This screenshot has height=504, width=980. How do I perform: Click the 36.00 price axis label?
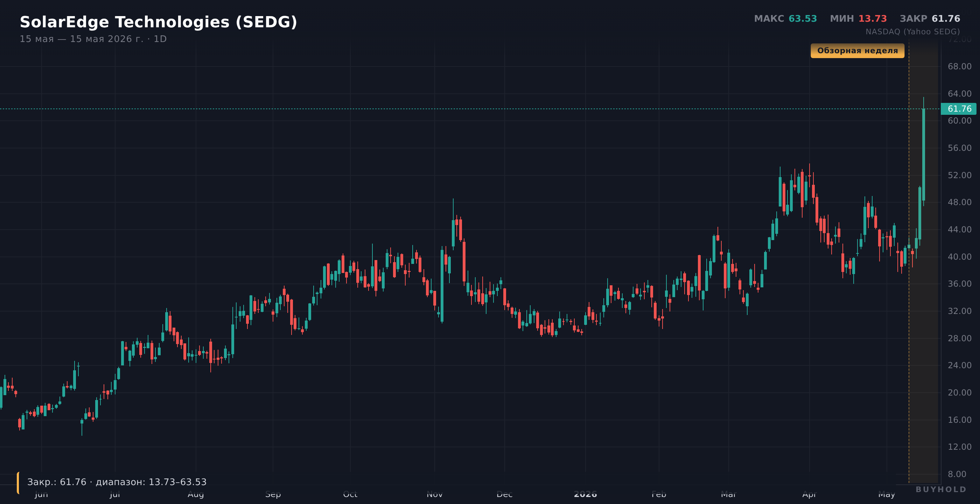tap(959, 284)
